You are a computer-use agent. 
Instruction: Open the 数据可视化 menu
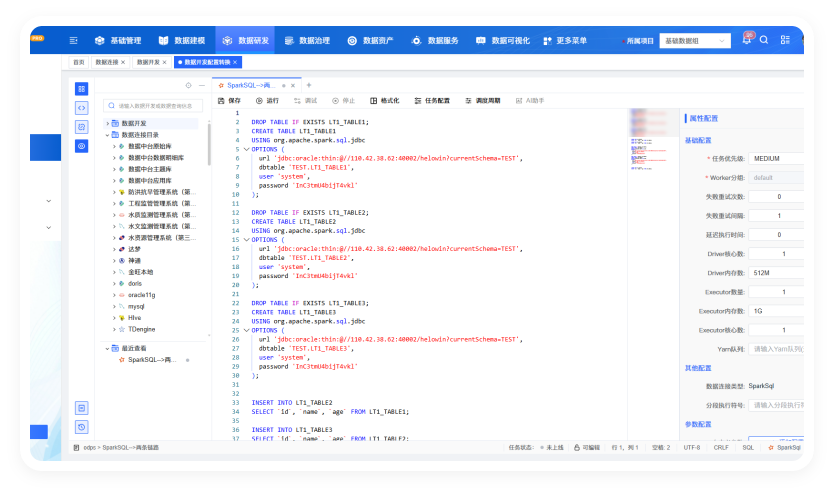coord(503,40)
